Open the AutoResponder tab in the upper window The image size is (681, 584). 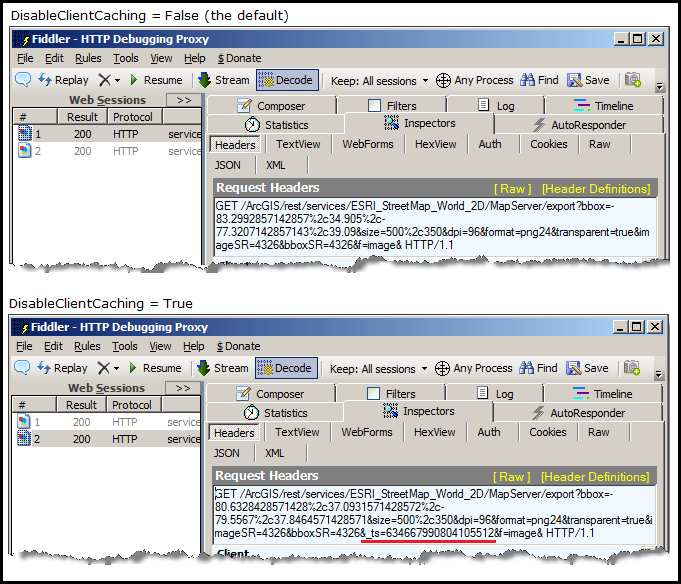pyautogui.click(x=586, y=125)
